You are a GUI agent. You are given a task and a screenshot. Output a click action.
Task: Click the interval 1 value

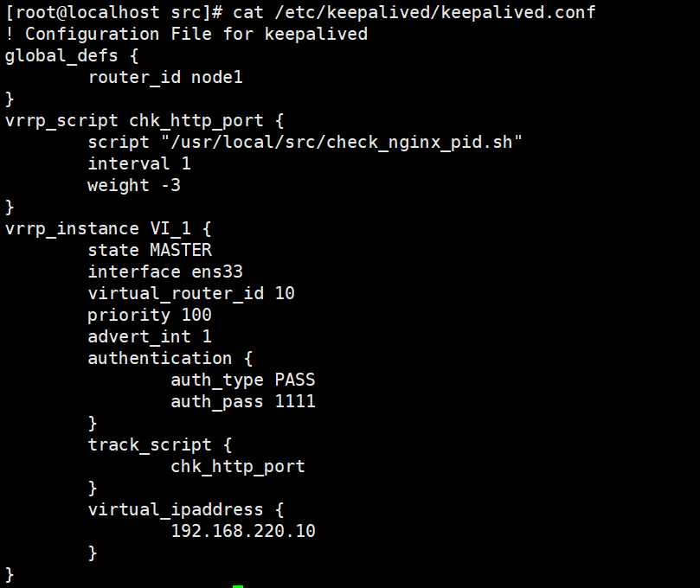(139, 163)
